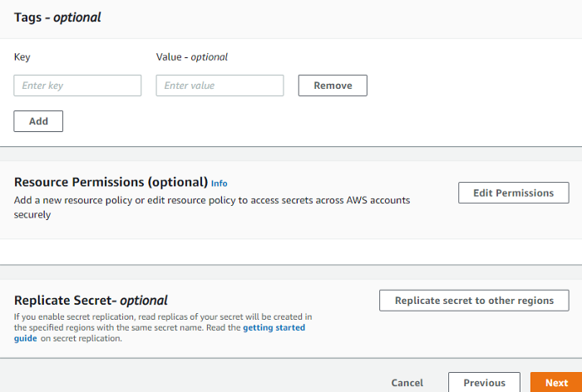Click the Value - optional column label
Image resolution: width=582 pixels, height=392 pixels.
(192, 57)
